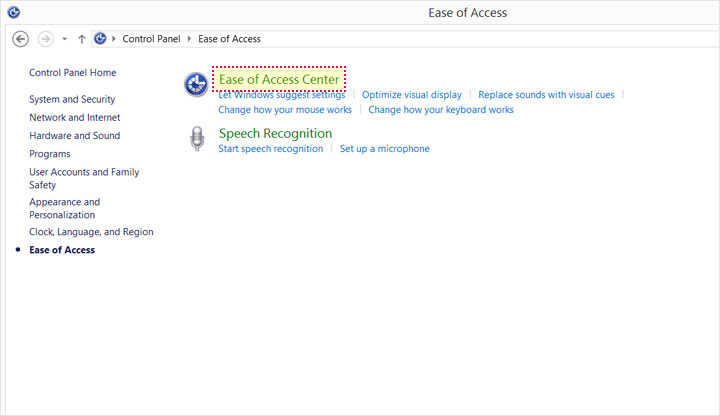This screenshot has height=416, width=720.
Task: Click the back arrow navigation button
Action: pos(20,39)
